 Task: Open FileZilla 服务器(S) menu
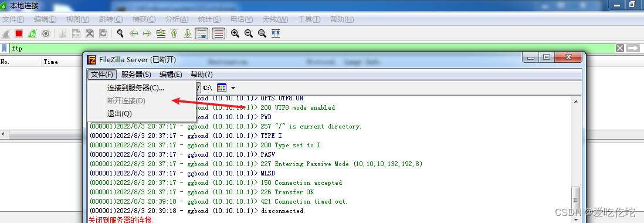tap(136, 75)
